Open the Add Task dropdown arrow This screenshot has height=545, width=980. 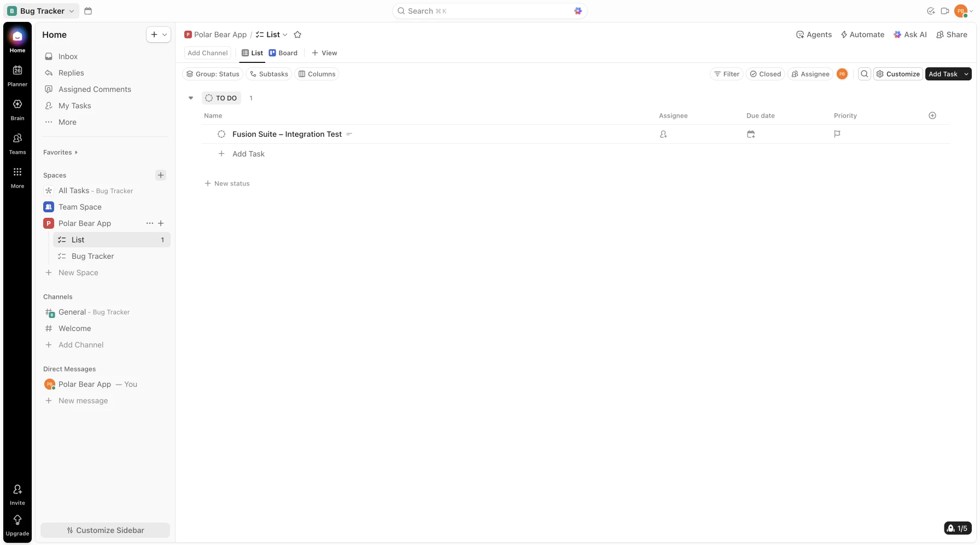pyautogui.click(x=966, y=74)
